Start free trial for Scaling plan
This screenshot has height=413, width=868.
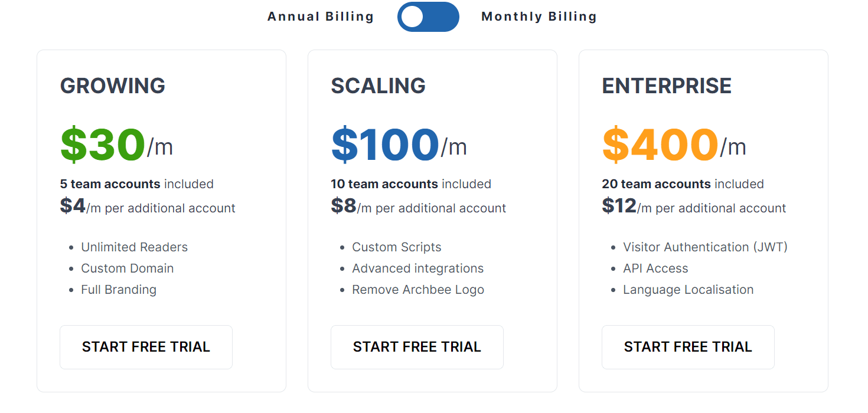tap(417, 347)
